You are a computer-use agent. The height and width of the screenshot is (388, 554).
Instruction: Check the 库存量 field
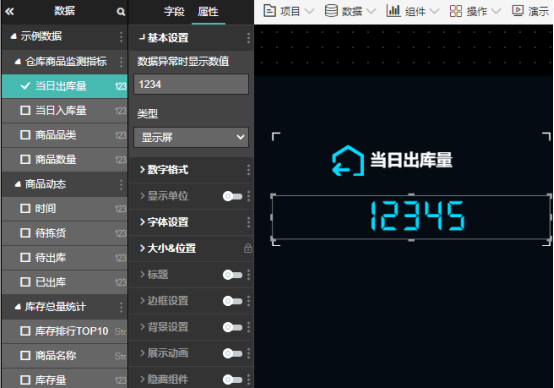pos(25,380)
